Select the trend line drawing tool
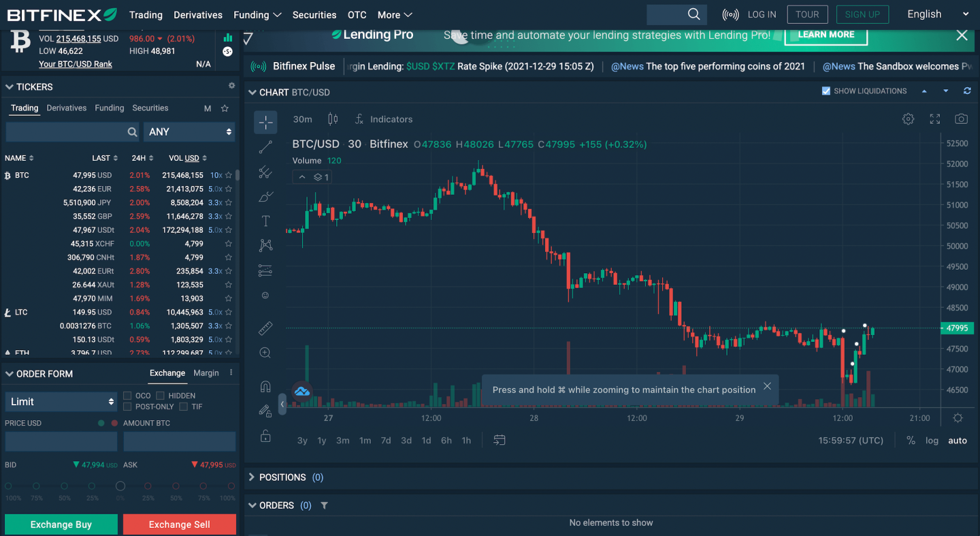980x536 pixels. pyautogui.click(x=265, y=147)
